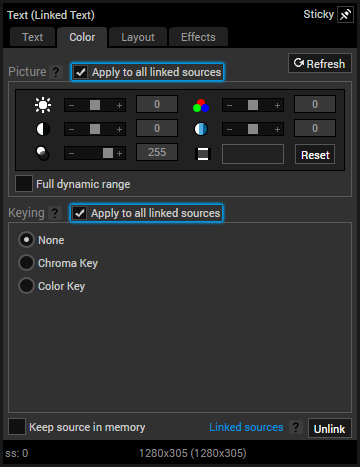Switch to the Layout tab
360x467 pixels.
click(x=138, y=37)
